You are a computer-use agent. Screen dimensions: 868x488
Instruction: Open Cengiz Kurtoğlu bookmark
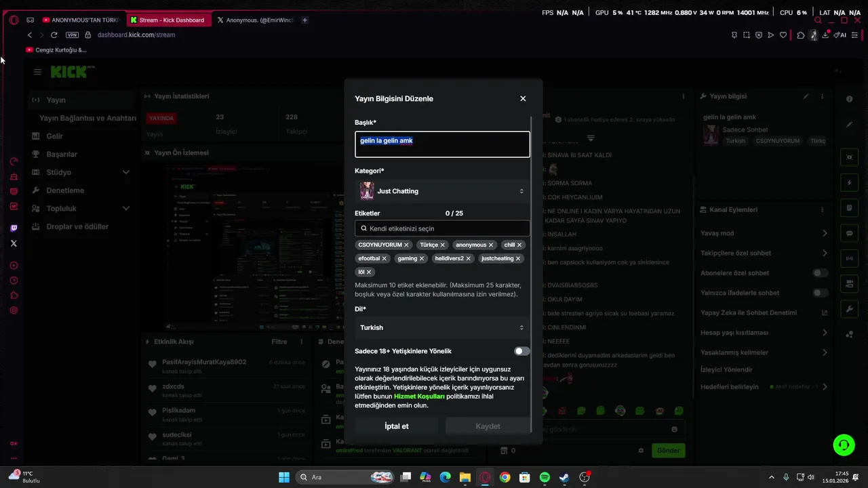click(x=56, y=49)
